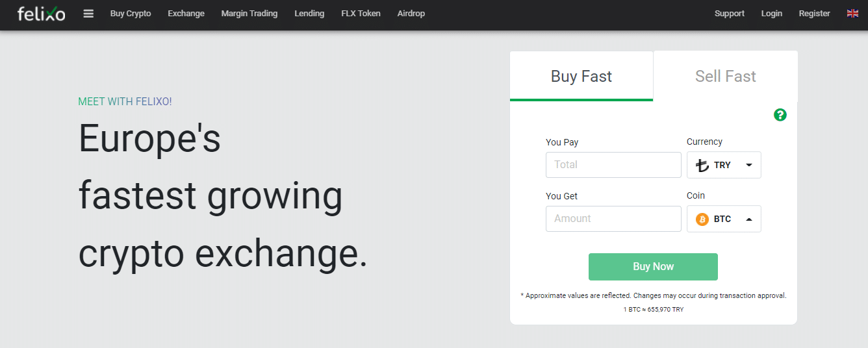Navigate to Lending
Viewport: 868px width, 348px height.
309,14
